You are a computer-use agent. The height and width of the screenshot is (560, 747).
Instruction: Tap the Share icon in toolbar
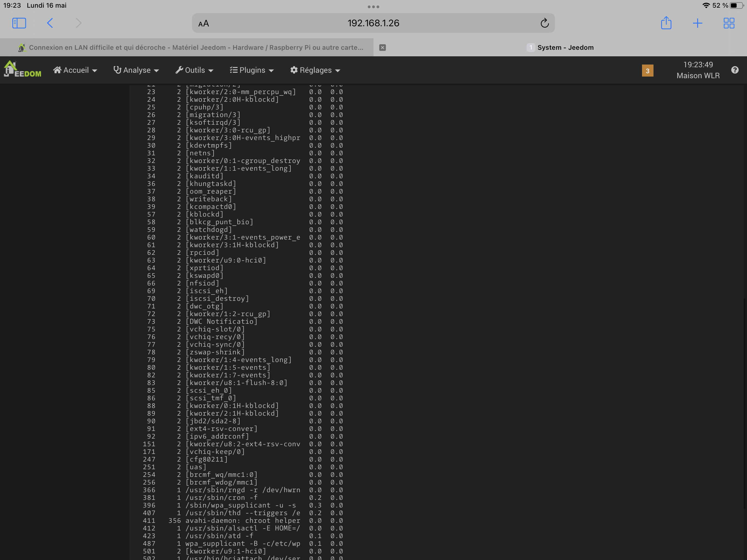666,23
